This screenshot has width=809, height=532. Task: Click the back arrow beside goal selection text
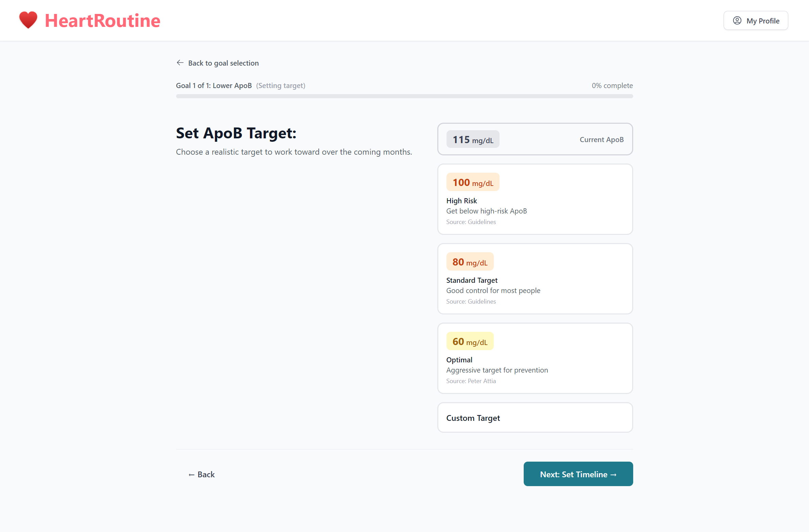point(180,63)
